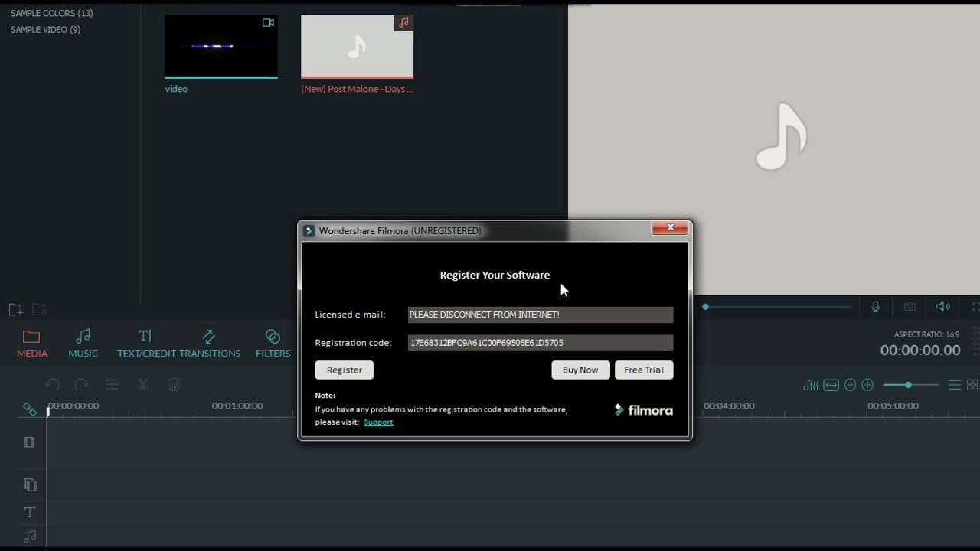This screenshot has width=980, height=551.
Task: Click the Filmora dialog title bar icon
Action: point(309,231)
